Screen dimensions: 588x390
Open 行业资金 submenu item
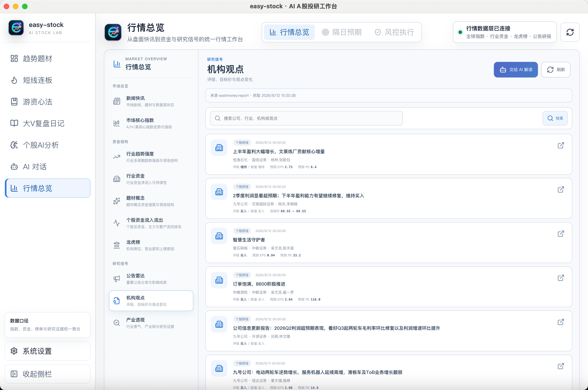click(151, 179)
